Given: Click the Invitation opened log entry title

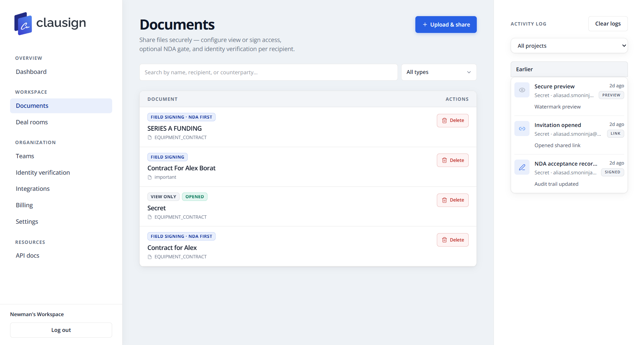Looking at the screenshot, I should point(558,125).
